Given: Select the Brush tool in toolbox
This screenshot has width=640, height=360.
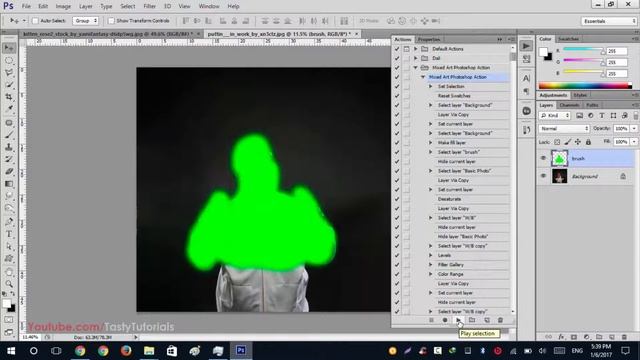Looking at the screenshot, I should click(9, 135).
